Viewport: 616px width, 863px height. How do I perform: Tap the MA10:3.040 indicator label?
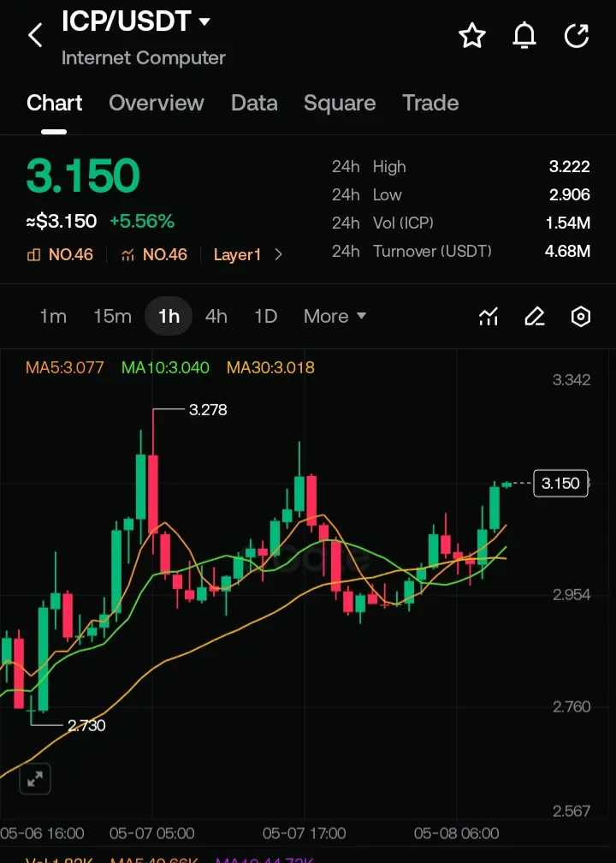coord(165,367)
